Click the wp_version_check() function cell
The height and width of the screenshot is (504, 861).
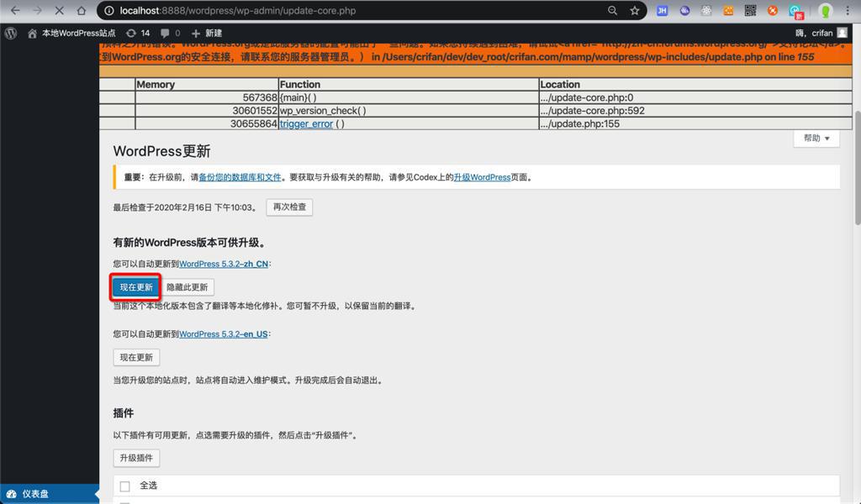pyautogui.click(x=409, y=111)
